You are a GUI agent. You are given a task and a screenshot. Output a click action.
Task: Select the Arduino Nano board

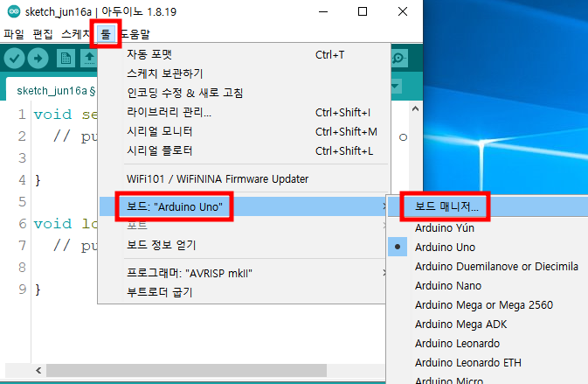(x=488, y=286)
